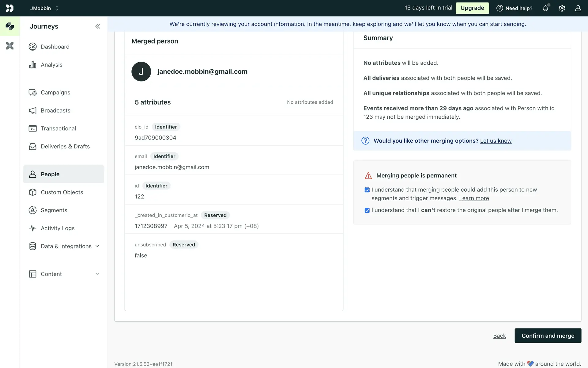Open Activity Logs in the sidebar
Screen dimensions: 588x368
coord(58,228)
